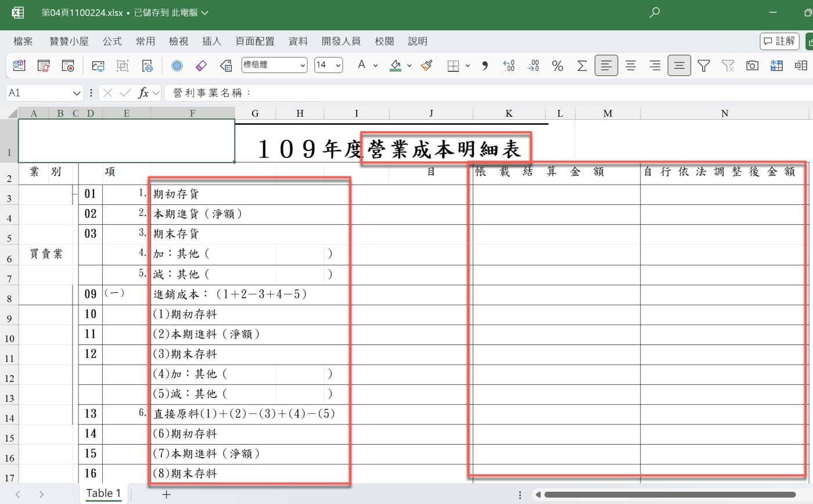
Task: Expand the Name Box dropdown arrow
Action: click(x=77, y=93)
